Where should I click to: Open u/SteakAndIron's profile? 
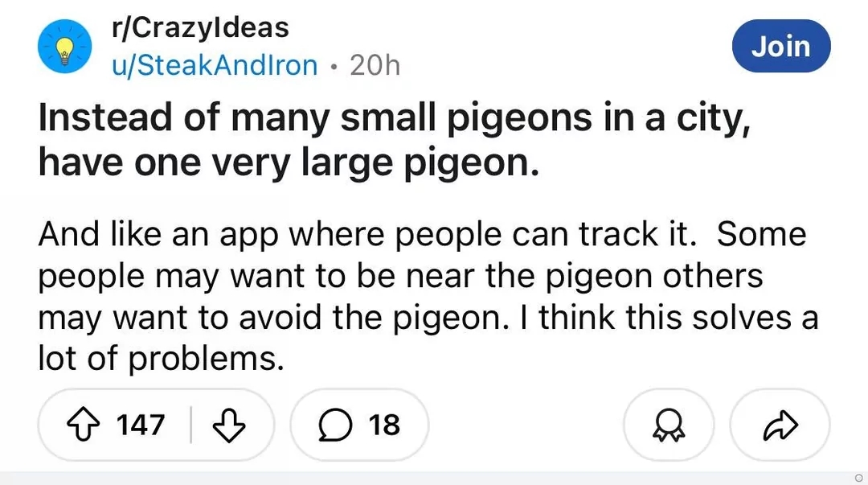[215, 65]
